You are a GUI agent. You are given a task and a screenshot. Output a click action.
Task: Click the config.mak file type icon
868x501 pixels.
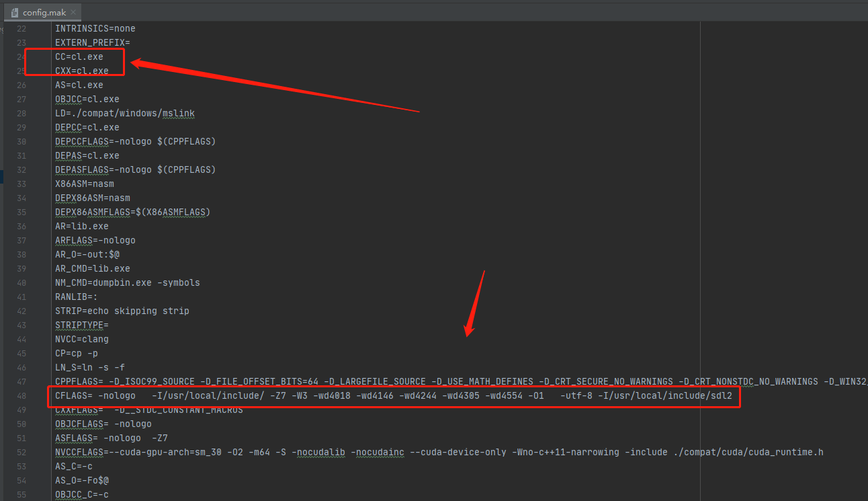coord(14,11)
